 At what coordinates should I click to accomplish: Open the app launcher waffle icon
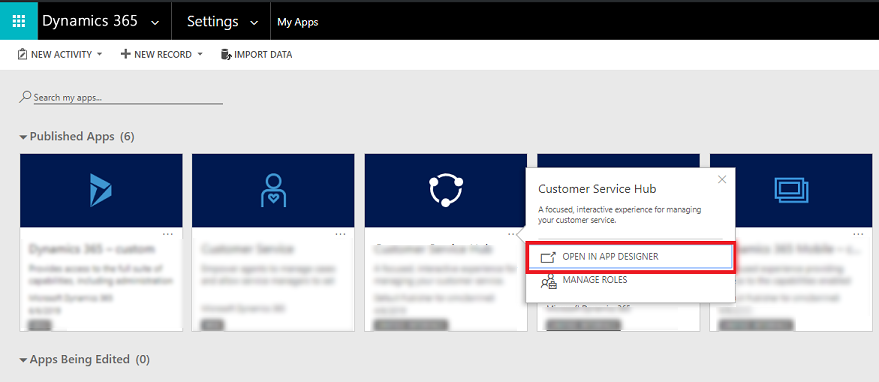(19, 21)
